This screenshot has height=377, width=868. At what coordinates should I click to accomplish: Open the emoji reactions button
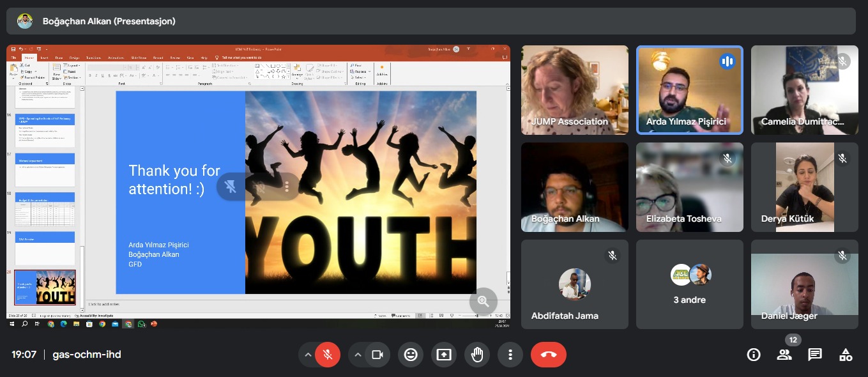pos(411,355)
